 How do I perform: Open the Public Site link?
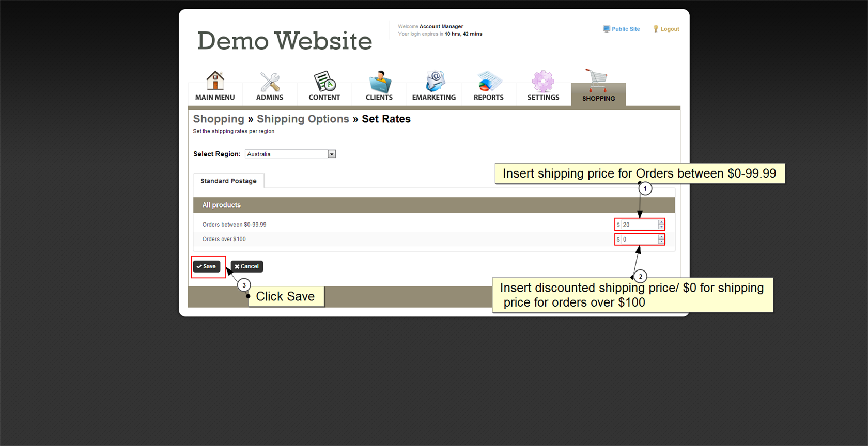click(x=625, y=29)
